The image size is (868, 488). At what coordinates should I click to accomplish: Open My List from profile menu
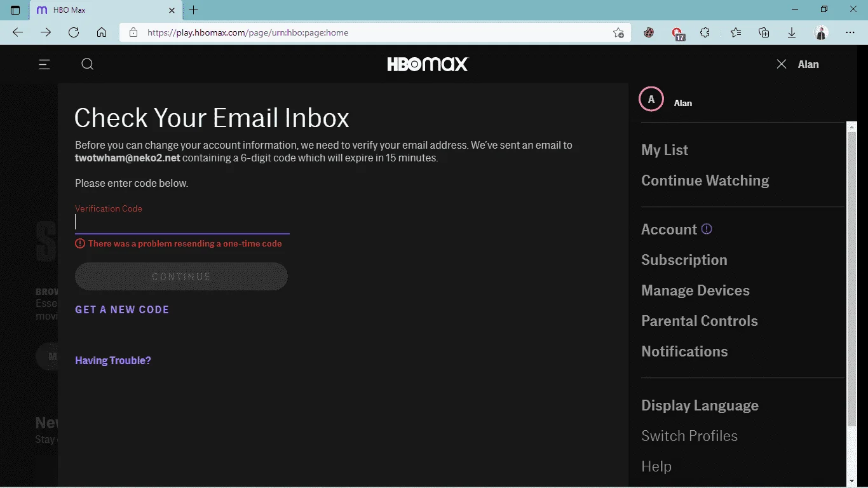pos(665,150)
